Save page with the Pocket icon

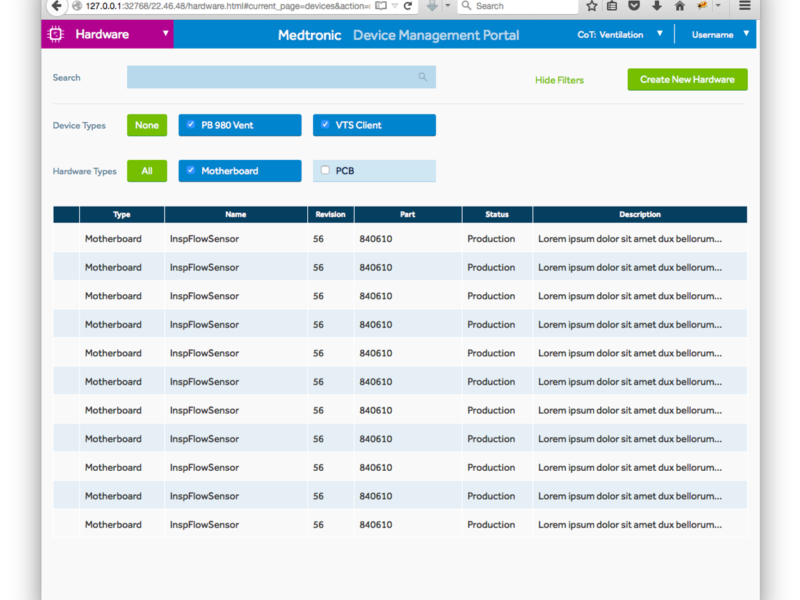[634, 6]
